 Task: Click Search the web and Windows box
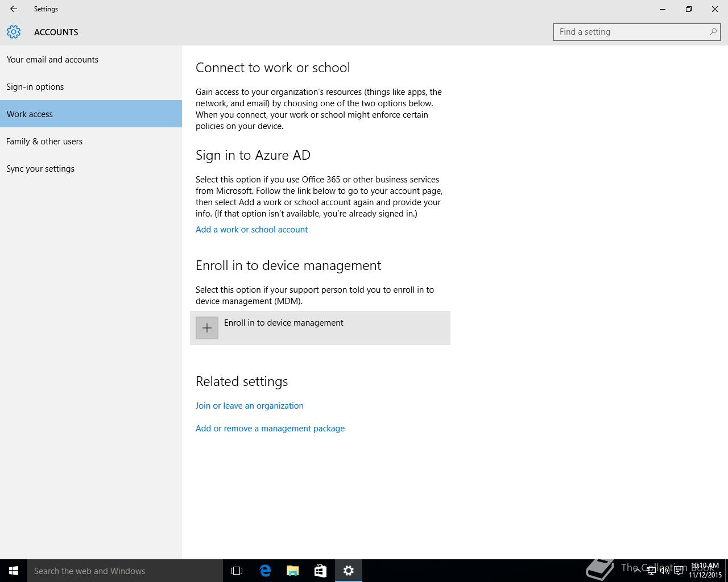tap(125, 571)
